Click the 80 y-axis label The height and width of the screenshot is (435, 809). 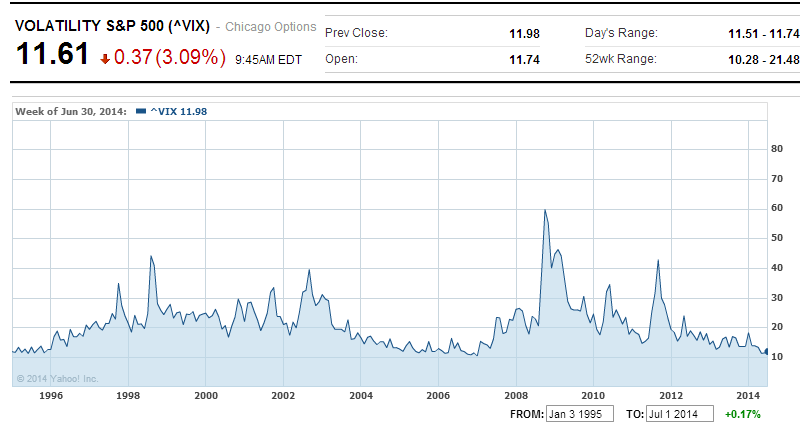[776, 149]
